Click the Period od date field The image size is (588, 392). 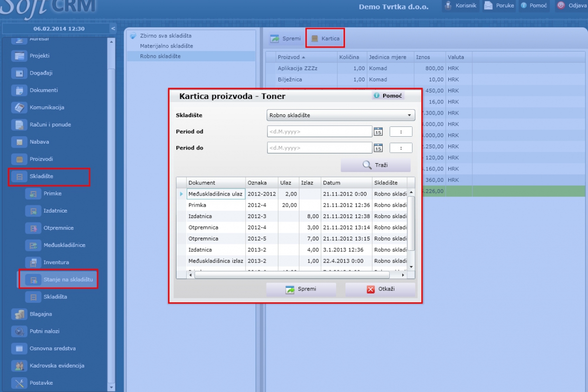319,131
